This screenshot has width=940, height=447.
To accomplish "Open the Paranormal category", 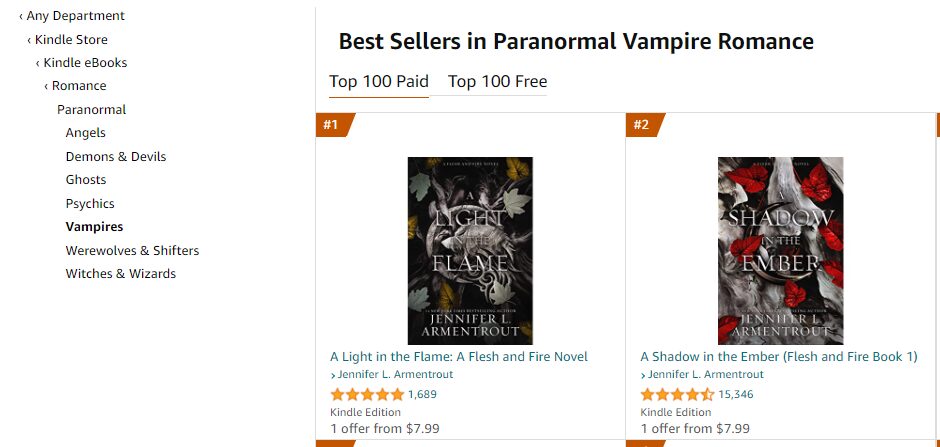I will [x=92, y=110].
